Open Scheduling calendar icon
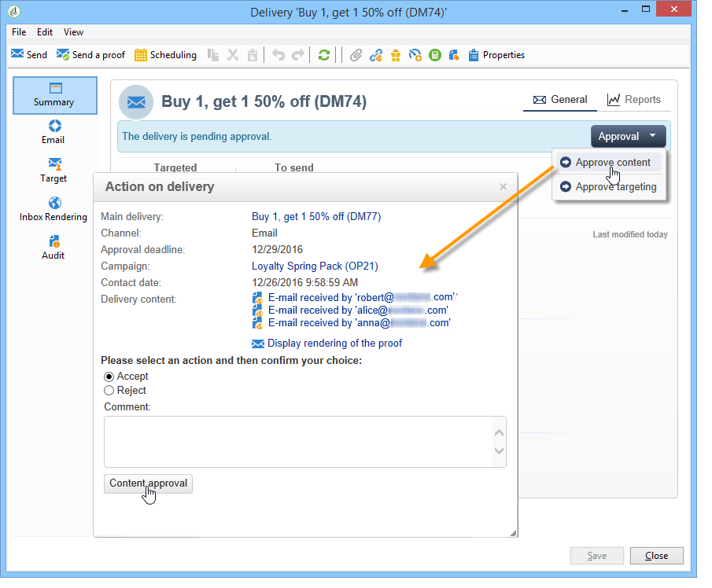 (x=141, y=55)
